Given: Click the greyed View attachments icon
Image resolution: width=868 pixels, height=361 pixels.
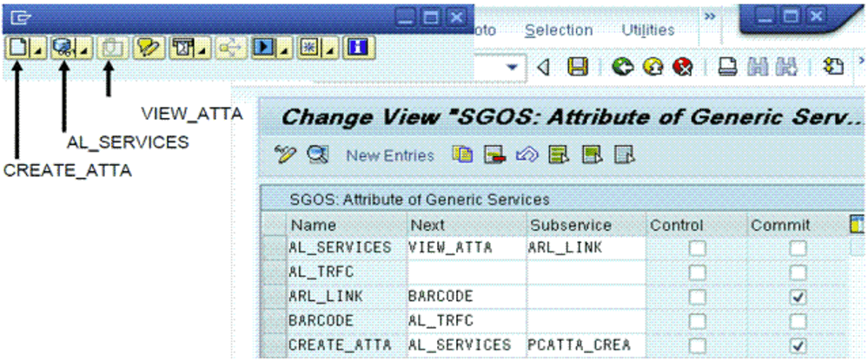Looking at the screenshot, I should [x=113, y=48].
